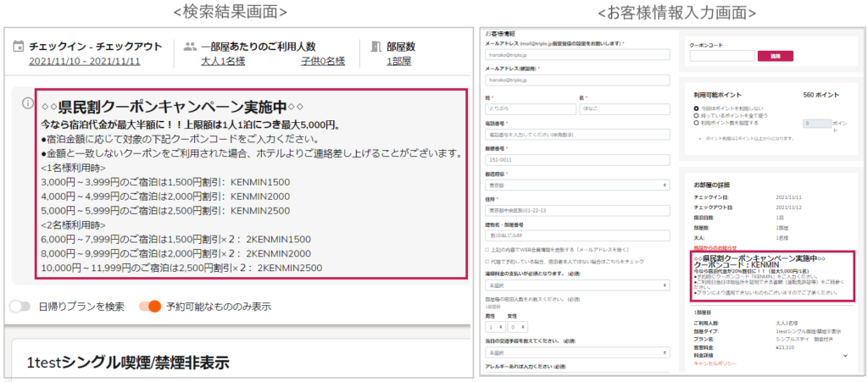
Task: Click the first メールアドレス input field
Action: tap(577, 55)
